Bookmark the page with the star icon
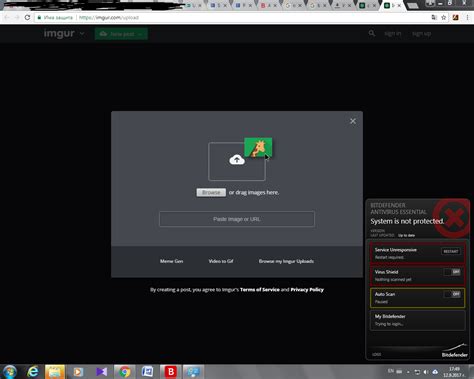Screen dimensions: 474x379 [444, 17]
